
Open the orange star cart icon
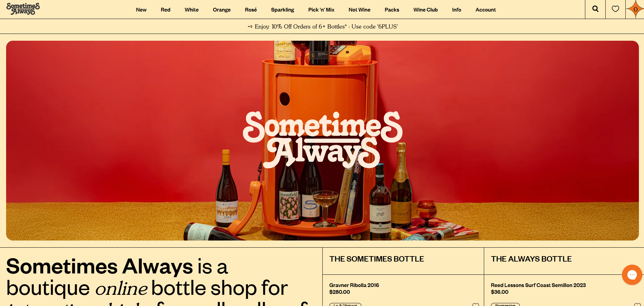coord(635,9)
